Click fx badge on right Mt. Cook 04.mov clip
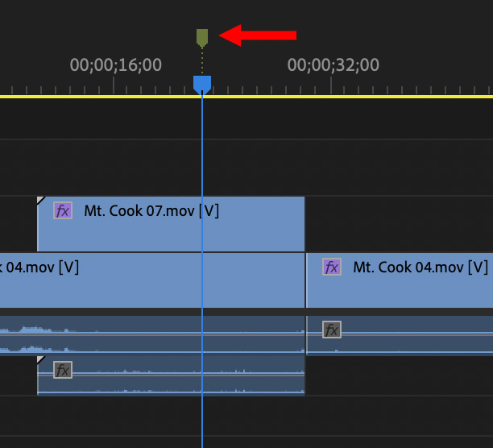 pos(332,267)
